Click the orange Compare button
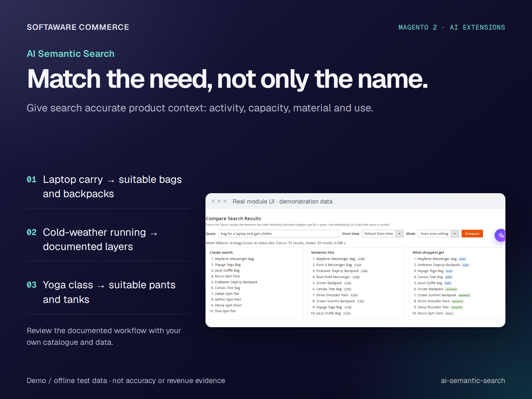The height and width of the screenshot is (399, 532). pos(472,234)
